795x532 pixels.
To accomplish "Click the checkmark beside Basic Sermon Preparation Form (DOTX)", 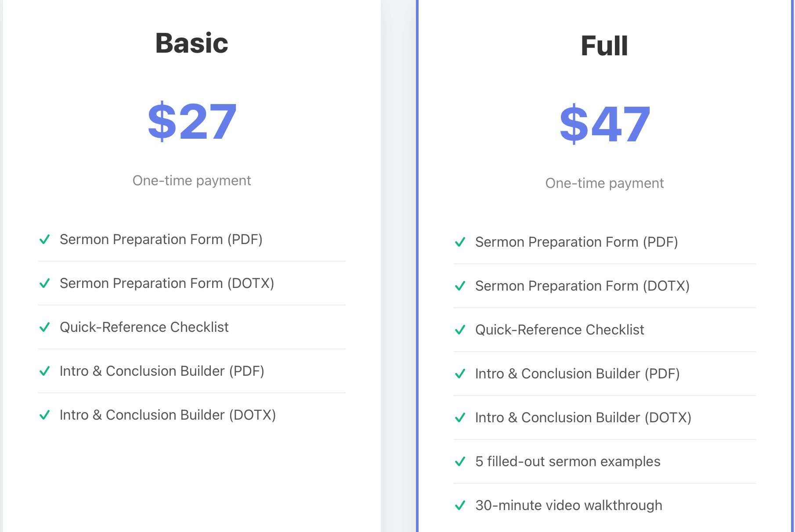I will [44, 283].
